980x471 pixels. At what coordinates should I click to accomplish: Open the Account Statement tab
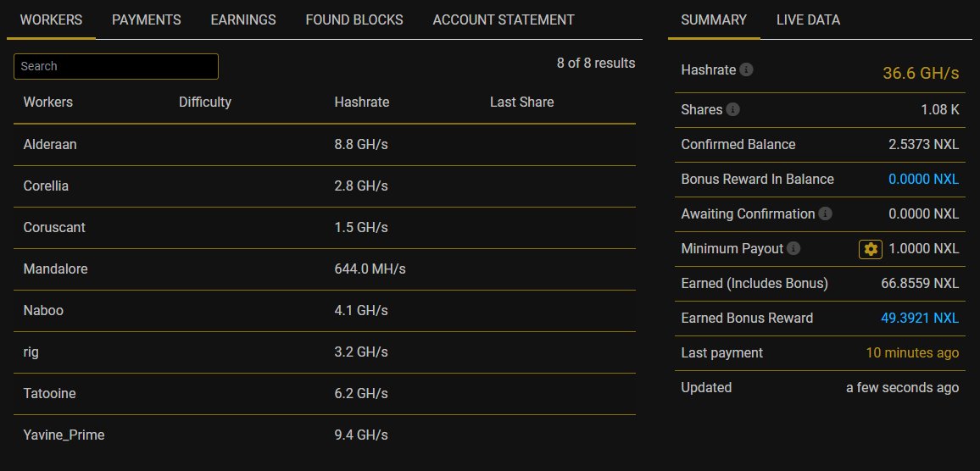coord(503,20)
